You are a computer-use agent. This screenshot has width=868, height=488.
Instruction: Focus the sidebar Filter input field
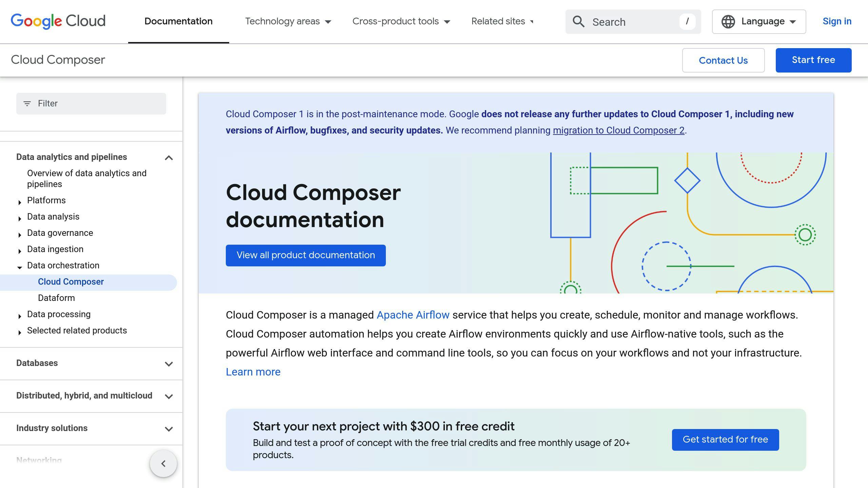[91, 104]
